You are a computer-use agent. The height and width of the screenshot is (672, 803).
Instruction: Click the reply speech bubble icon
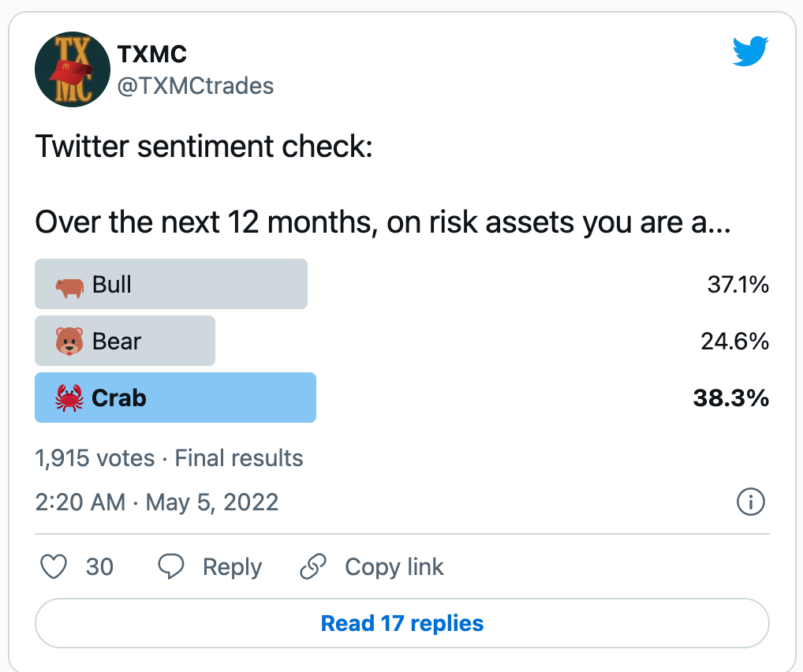(171, 566)
